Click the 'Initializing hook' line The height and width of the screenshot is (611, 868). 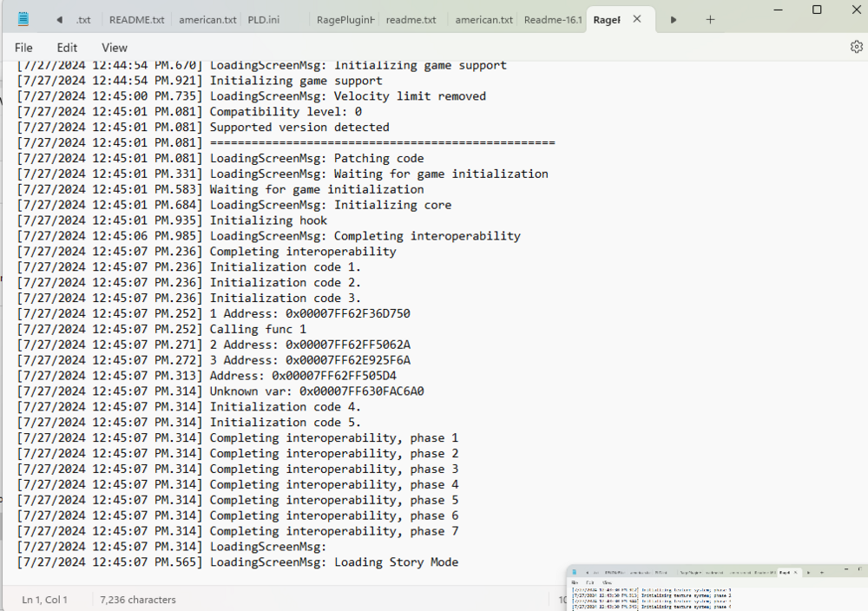(172, 220)
